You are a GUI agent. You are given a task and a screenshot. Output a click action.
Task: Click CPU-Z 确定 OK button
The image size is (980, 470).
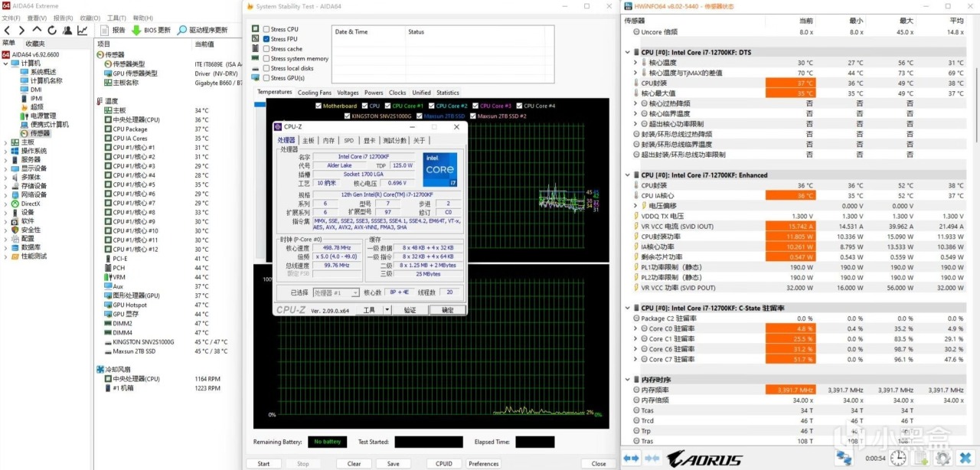[447, 310]
